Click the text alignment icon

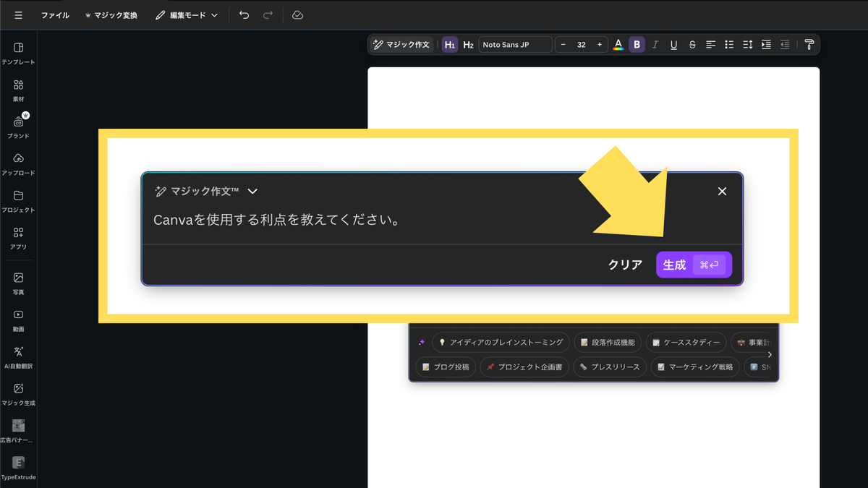711,45
